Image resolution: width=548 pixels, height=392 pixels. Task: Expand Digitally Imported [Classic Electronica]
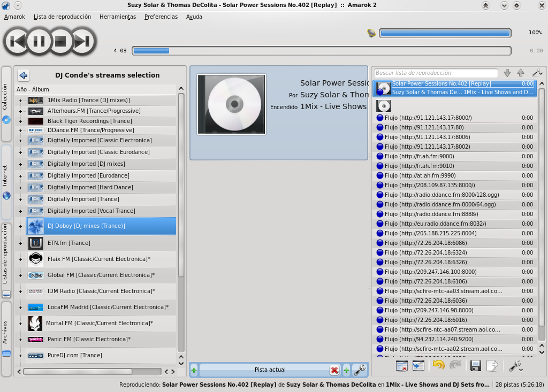click(21, 141)
